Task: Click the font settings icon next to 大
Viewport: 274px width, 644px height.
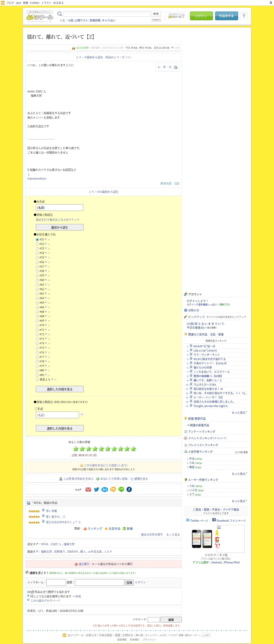Action: coord(176,67)
